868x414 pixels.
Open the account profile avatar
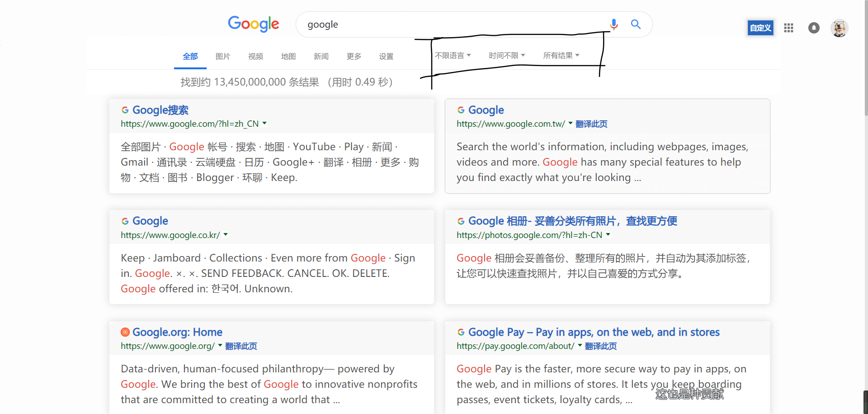839,28
